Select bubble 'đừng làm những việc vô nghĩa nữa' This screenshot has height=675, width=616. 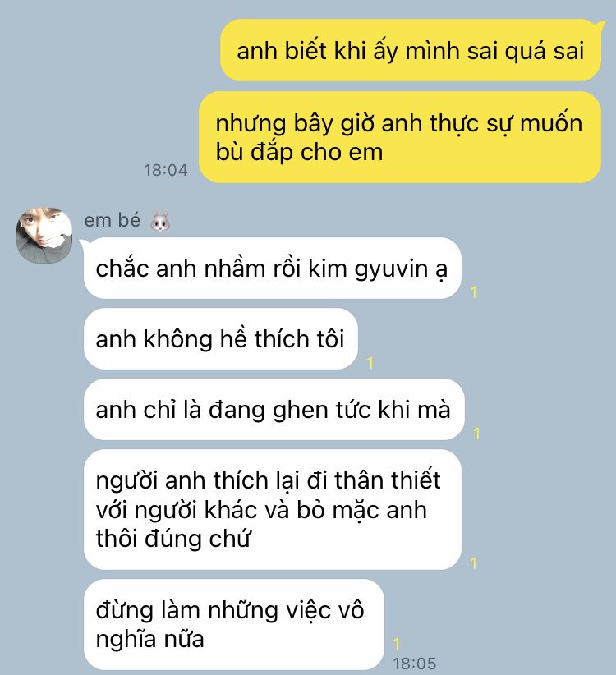tap(234, 624)
